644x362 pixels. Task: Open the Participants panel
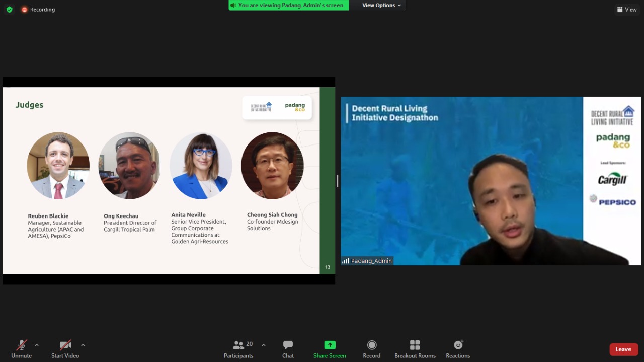click(239, 348)
